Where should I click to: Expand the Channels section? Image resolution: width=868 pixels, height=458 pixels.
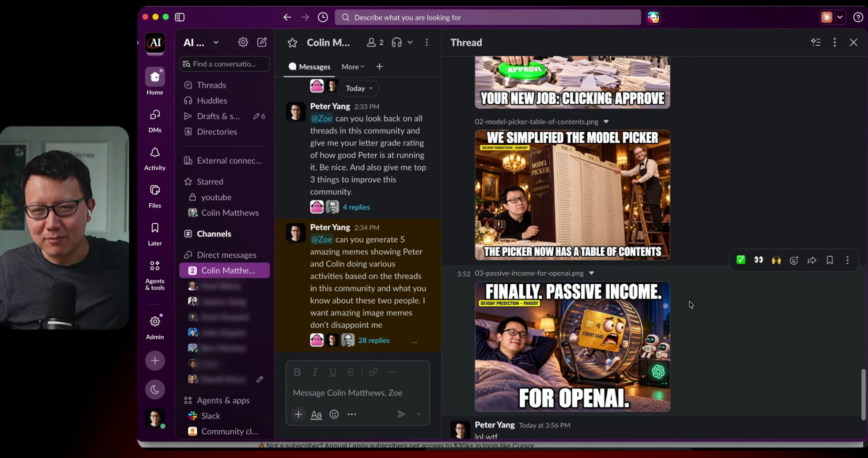point(214,234)
